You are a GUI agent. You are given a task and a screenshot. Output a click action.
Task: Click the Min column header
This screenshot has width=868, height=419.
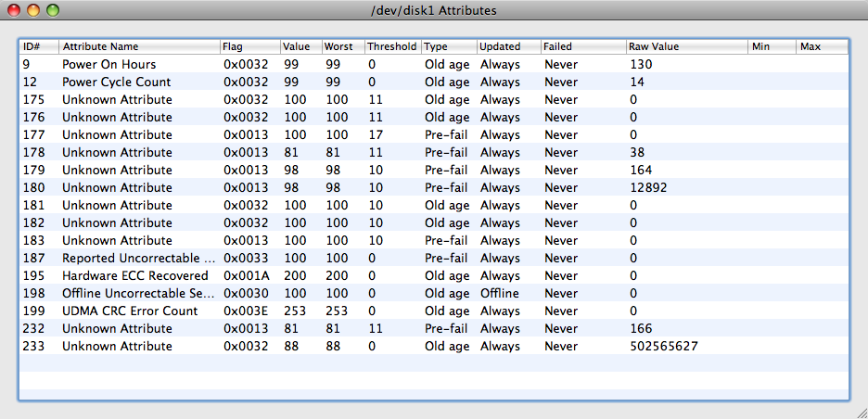coord(772,47)
